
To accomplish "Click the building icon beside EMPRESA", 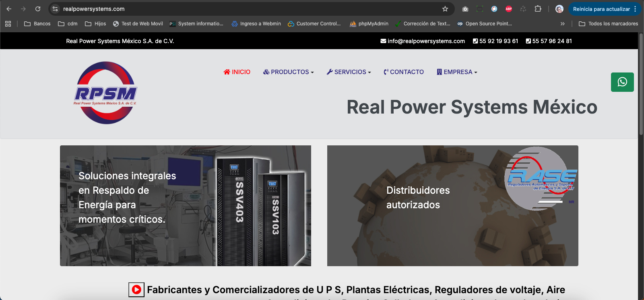I will click(x=439, y=72).
